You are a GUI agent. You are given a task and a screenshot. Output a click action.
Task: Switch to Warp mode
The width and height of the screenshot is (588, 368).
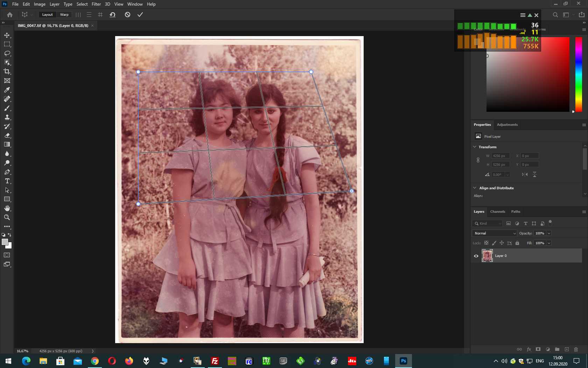(64, 15)
